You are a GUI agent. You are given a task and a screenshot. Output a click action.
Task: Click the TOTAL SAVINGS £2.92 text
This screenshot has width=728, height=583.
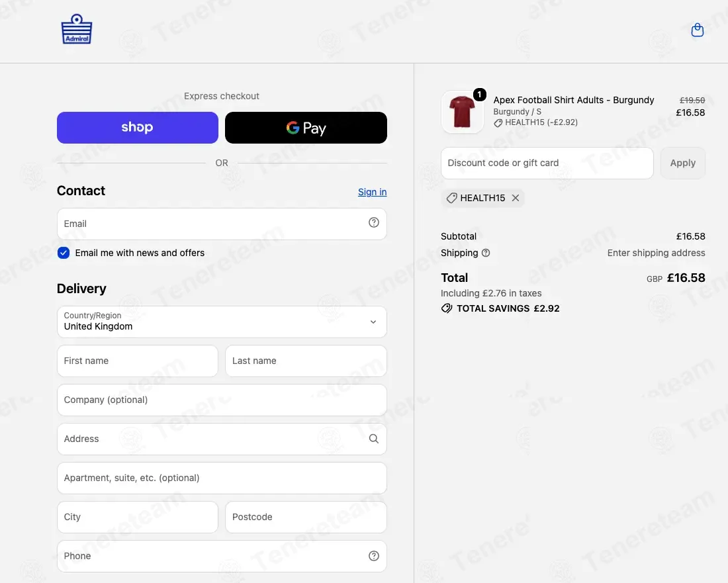508,308
